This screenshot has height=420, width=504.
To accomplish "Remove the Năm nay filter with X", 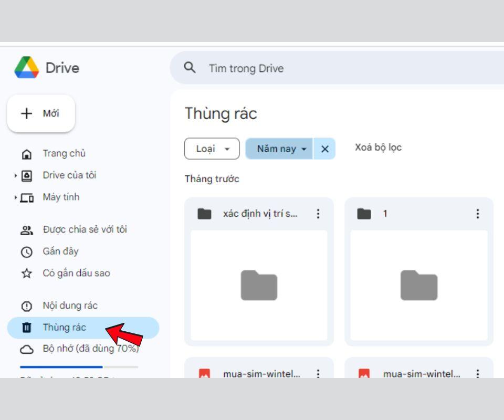I will (x=324, y=149).
